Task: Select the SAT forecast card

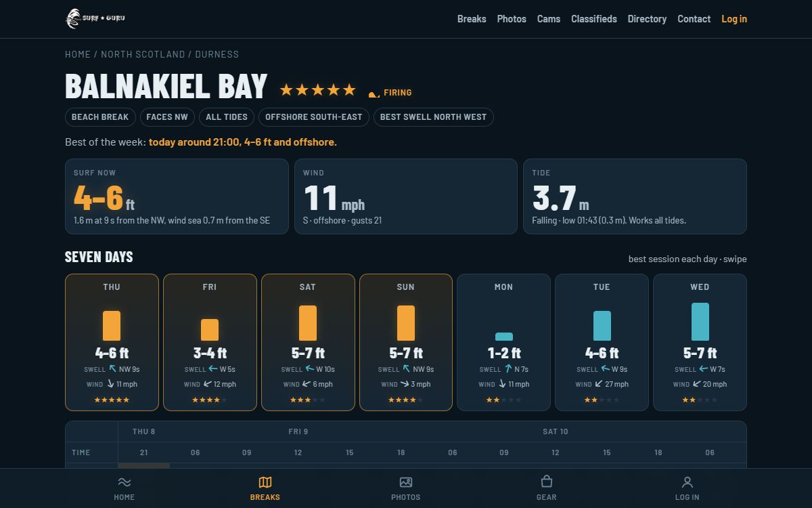Action: [308, 342]
